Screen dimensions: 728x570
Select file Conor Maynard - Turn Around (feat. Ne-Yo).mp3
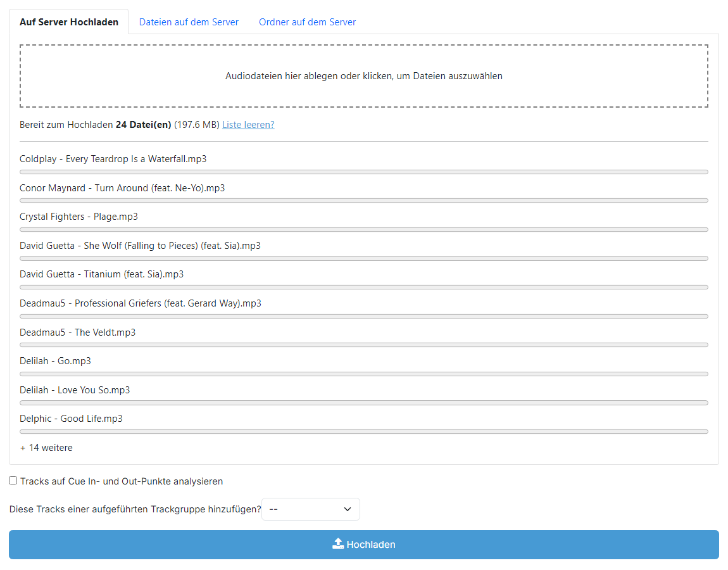122,187
